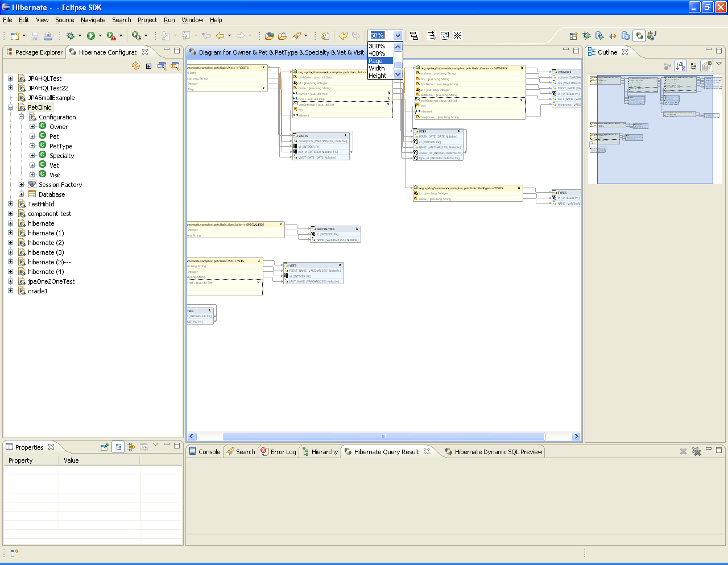Click the Auto layout diagram icon
The image size is (728, 565).
coord(413,36)
